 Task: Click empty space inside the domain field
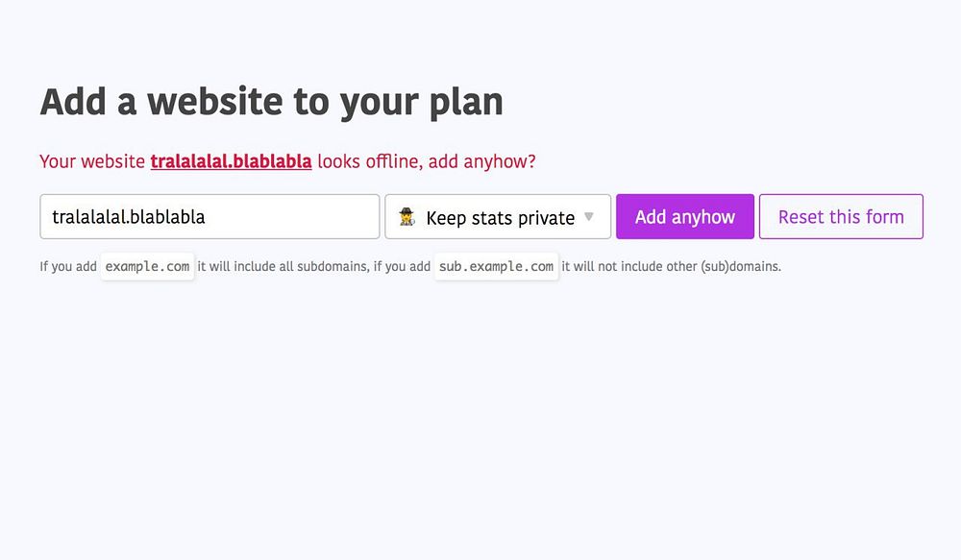[x=294, y=217]
